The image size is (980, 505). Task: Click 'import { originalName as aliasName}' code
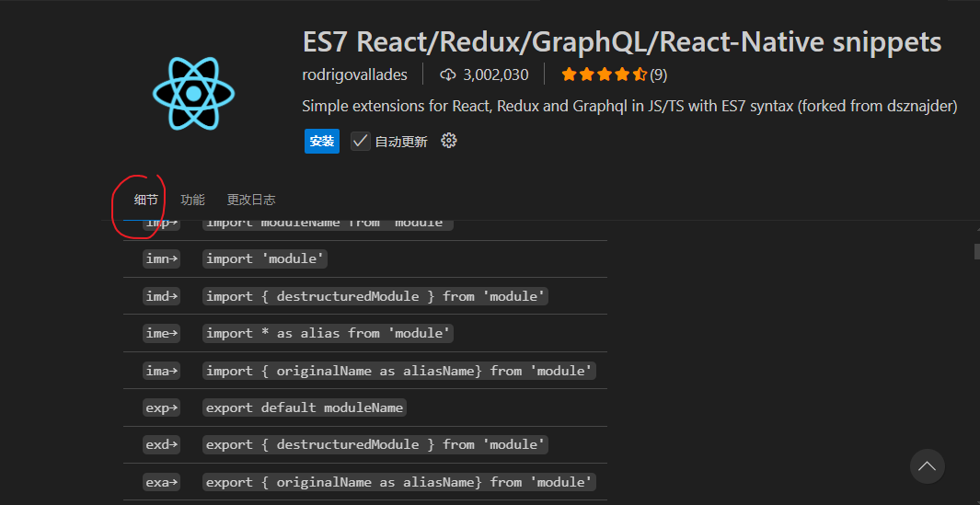(x=399, y=371)
